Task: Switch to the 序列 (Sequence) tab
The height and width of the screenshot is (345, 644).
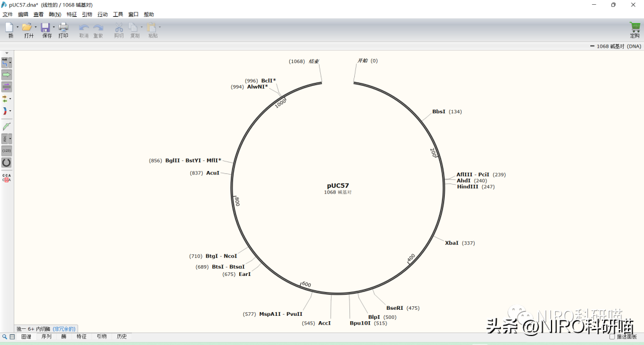Action: pyautogui.click(x=46, y=337)
